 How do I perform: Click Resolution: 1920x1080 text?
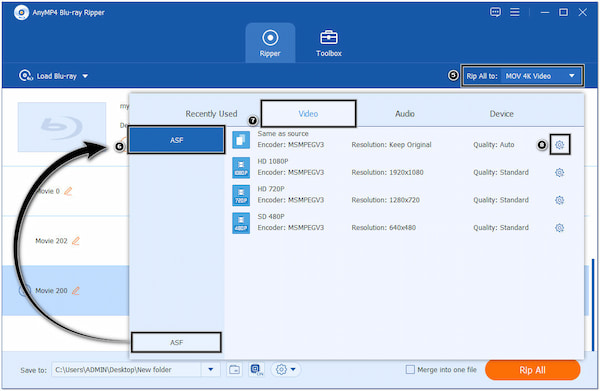click(x=387, y=173)
